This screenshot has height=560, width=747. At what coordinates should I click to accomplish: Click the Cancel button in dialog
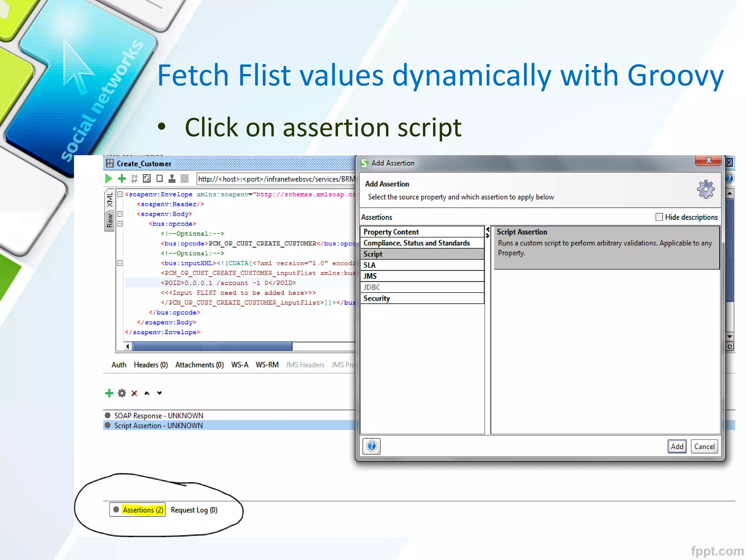click(x=704, y=446)
